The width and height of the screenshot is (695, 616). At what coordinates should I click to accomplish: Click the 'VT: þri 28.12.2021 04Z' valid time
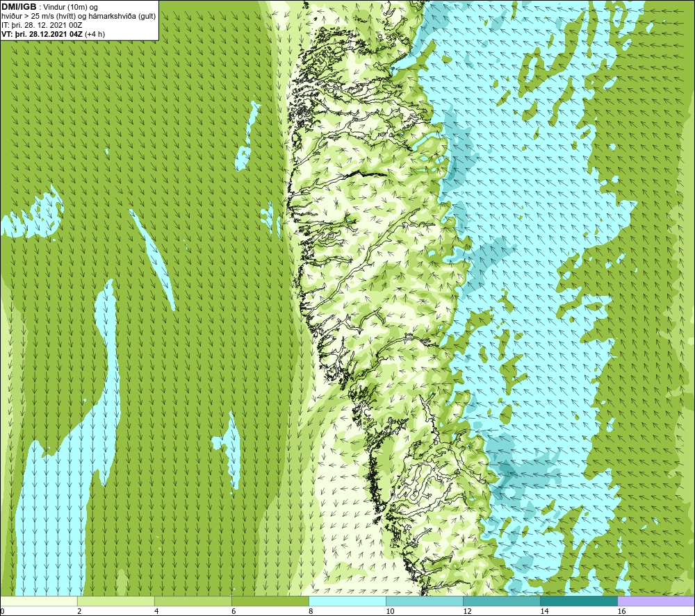point(42,34)
